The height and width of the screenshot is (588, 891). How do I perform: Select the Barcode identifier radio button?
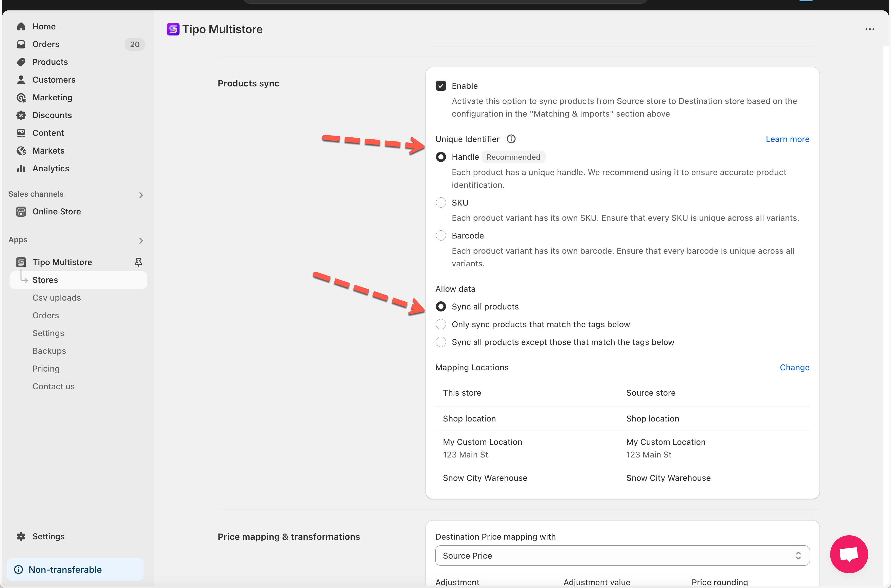pos(441,235)
